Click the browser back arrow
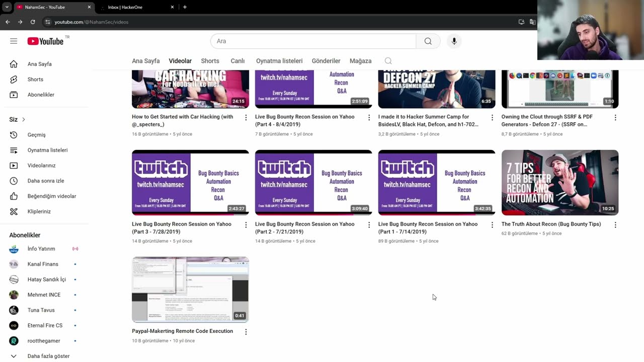 8,22
